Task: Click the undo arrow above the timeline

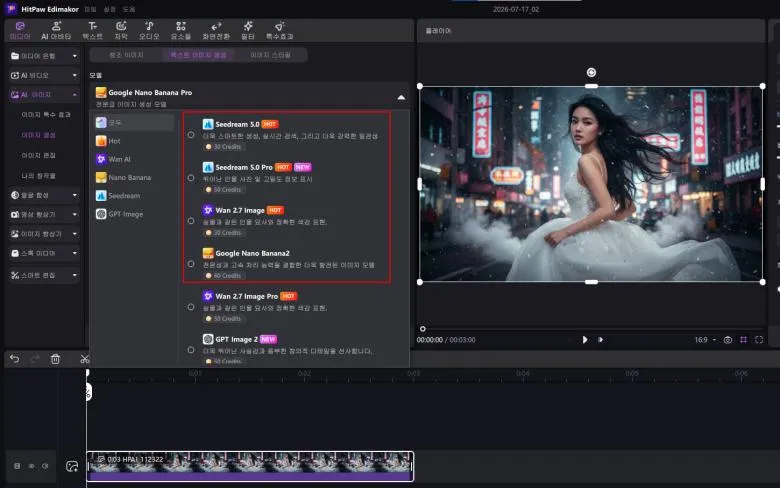Action: (x=14, y=359)
